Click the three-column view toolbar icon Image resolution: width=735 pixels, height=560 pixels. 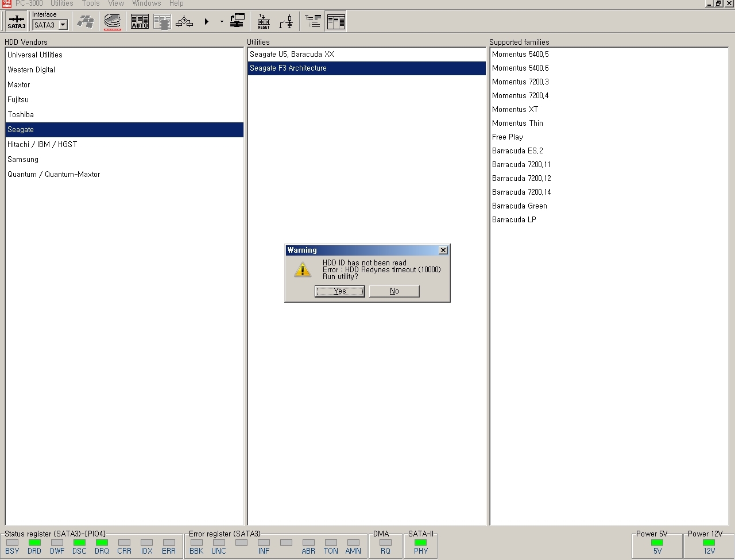point(336,22)
